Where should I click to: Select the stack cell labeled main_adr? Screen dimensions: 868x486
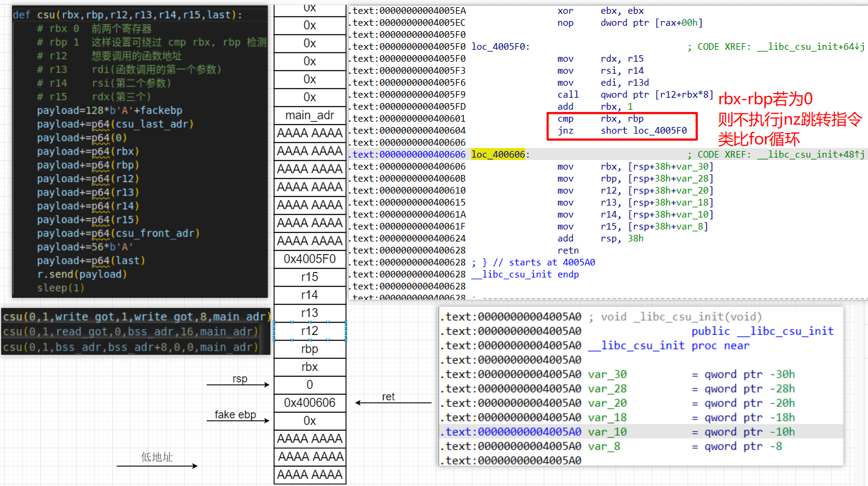click(310, 115)
